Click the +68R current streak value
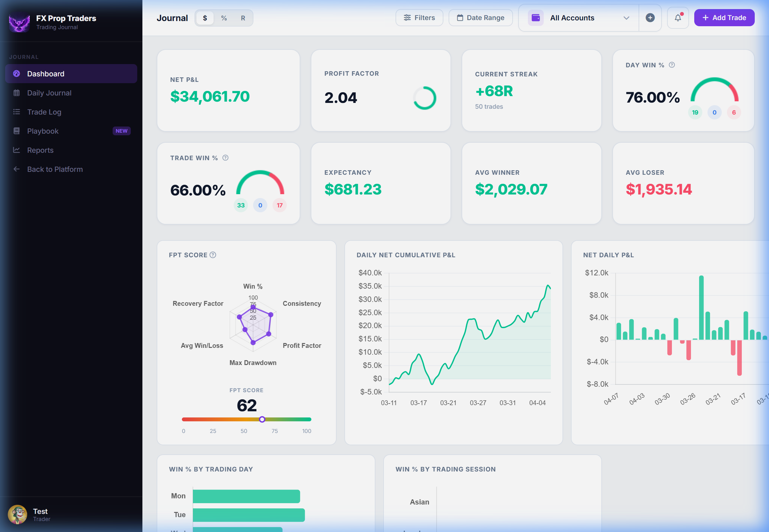The width and height of the screenshot is (769, 532). click(x=494, y=91)
